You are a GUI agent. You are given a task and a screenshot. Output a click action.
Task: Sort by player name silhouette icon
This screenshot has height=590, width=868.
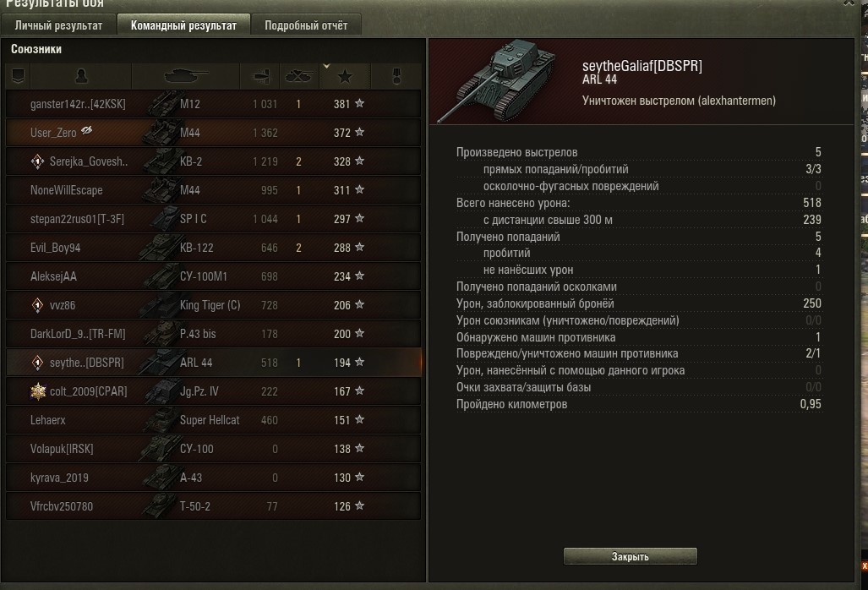81,76
